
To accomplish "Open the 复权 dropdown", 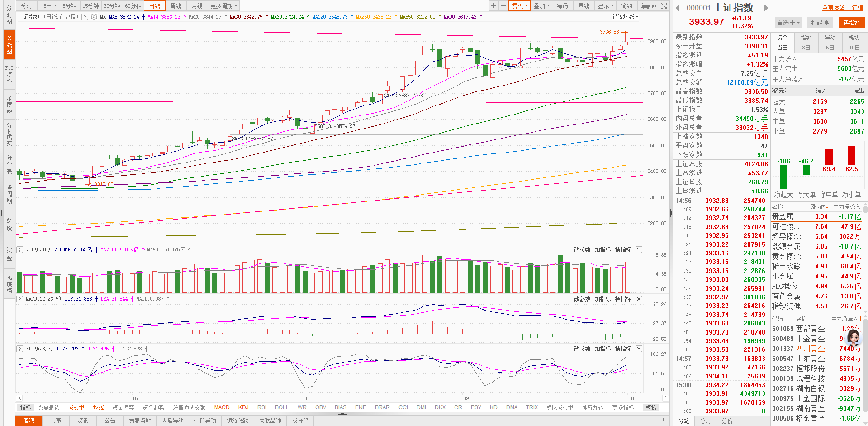I will pyautogui.click(x=520, y=6).
